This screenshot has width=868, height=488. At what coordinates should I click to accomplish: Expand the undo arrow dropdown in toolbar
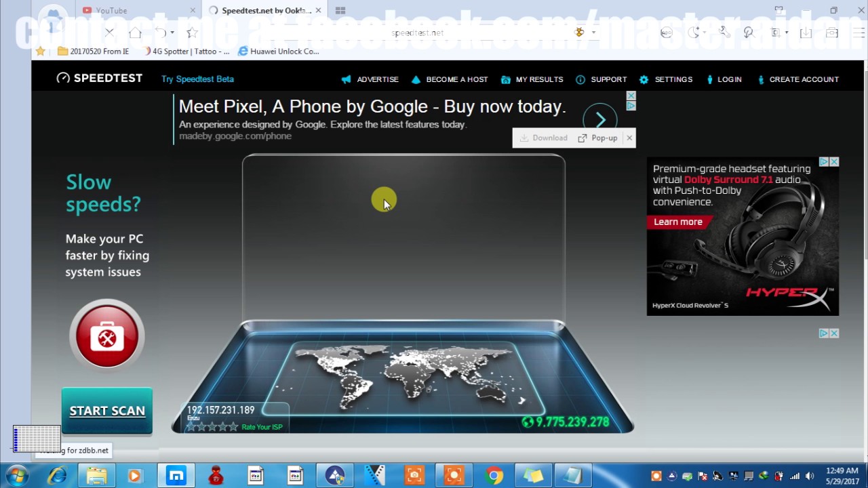point(172,32)
